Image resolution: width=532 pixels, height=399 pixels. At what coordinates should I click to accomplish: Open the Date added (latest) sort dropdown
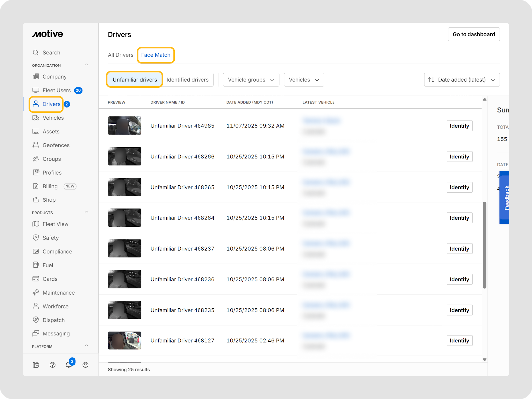point(462,80)
